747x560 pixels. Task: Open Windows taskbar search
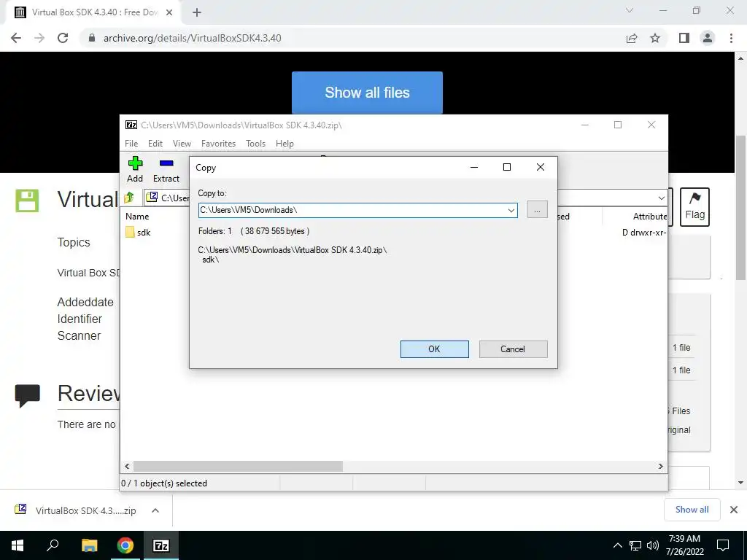[53, 545]
